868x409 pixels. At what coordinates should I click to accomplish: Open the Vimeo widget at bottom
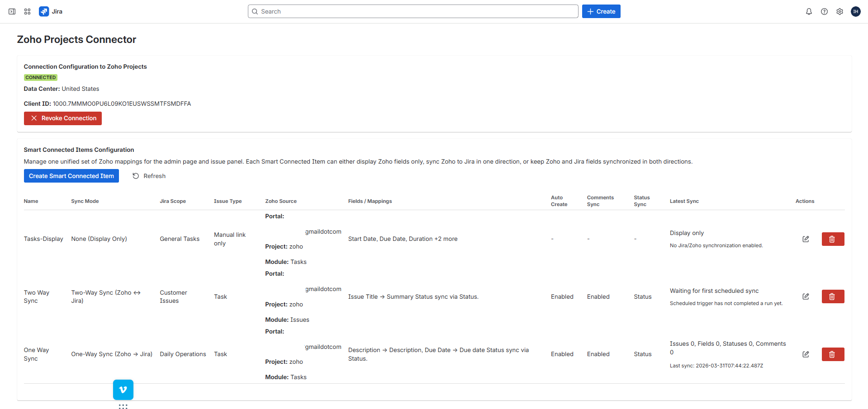pyautogui.click(x=123, y=390)
